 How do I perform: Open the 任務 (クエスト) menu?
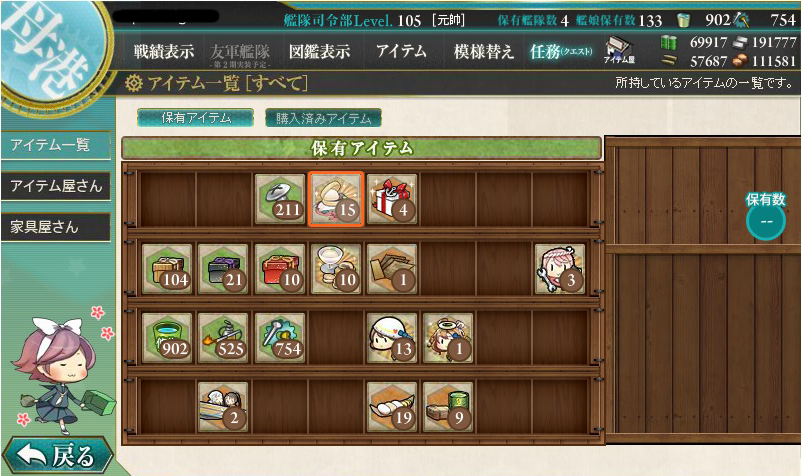[561, 52]
